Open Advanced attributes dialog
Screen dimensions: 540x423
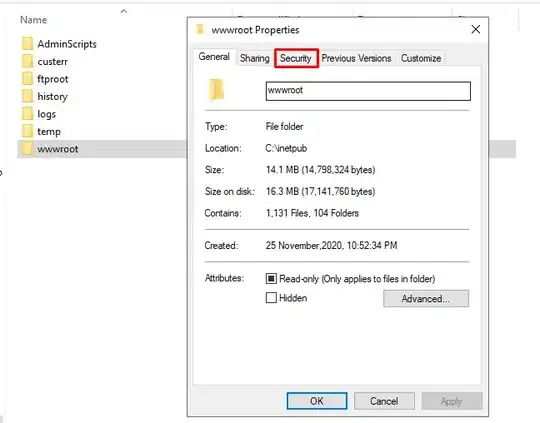pos(426,298)
